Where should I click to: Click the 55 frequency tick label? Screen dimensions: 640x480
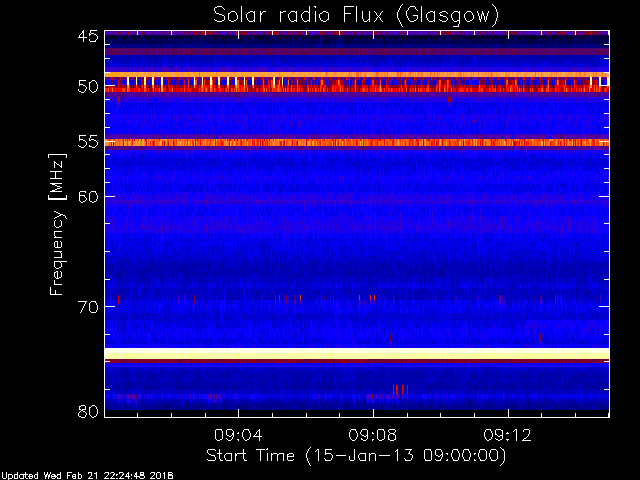click(x=88, y=142)
